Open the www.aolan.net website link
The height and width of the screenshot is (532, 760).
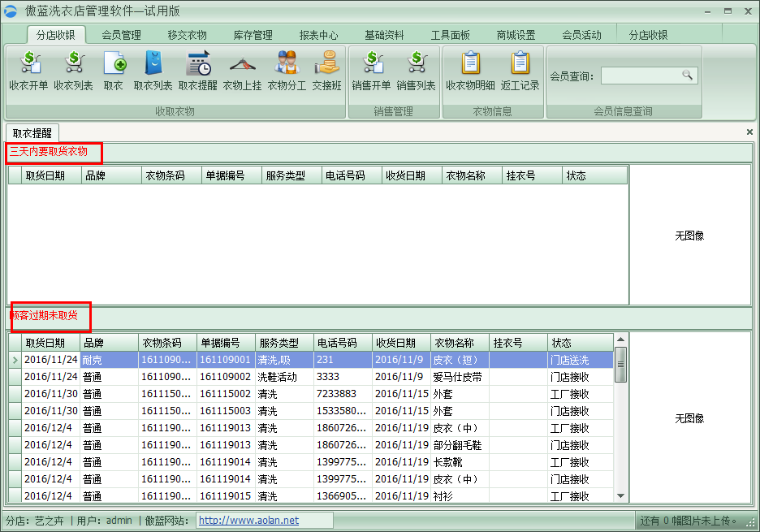(248, 521)
